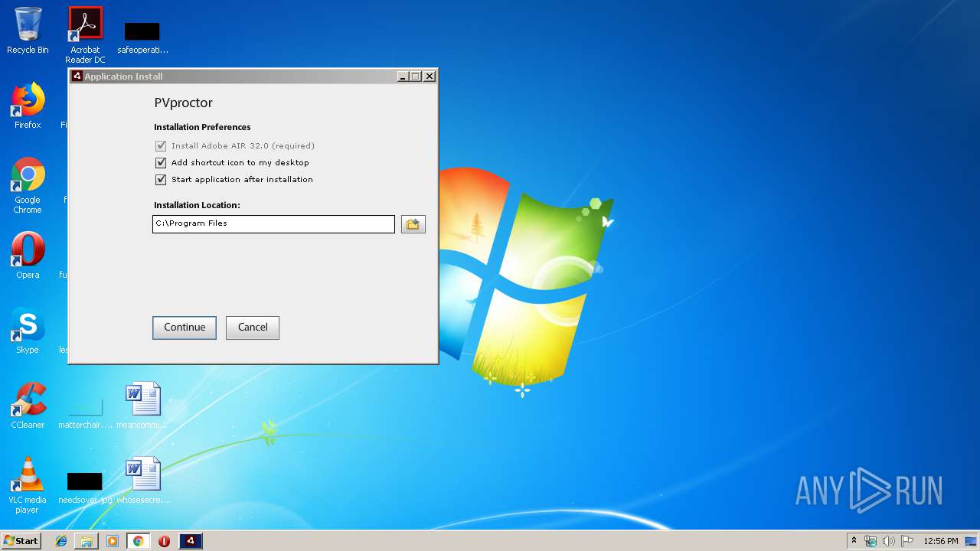
Task: Open the Start menu
Action: 21,541
